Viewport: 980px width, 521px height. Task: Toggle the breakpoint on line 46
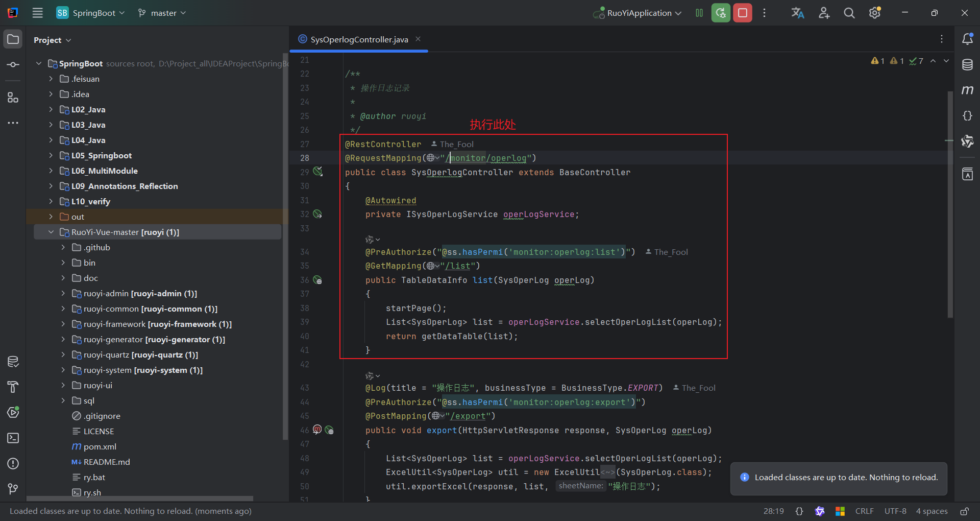[x=317, y=430]
